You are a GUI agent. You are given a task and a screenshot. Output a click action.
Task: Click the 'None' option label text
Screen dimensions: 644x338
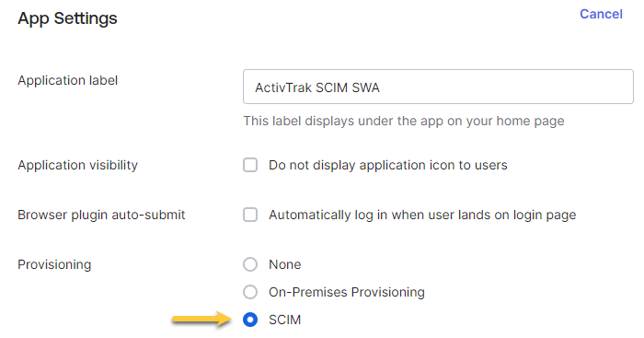(285, 264)
